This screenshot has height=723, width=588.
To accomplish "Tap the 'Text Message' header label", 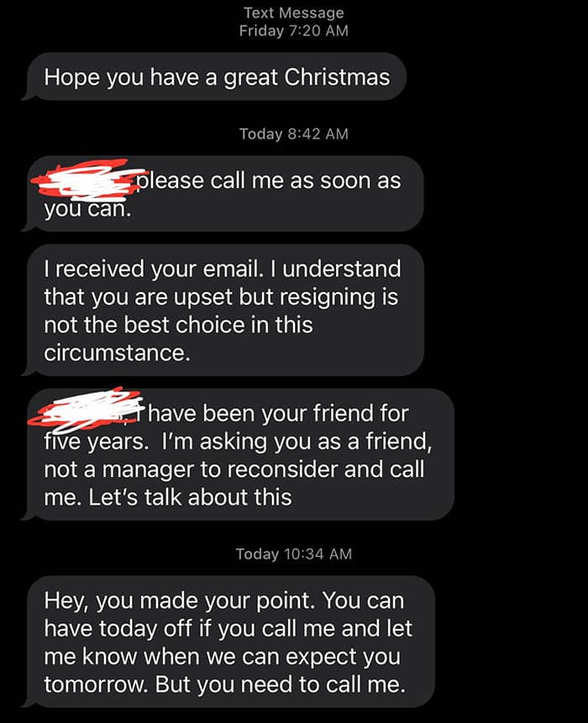I will coord(294,13).
